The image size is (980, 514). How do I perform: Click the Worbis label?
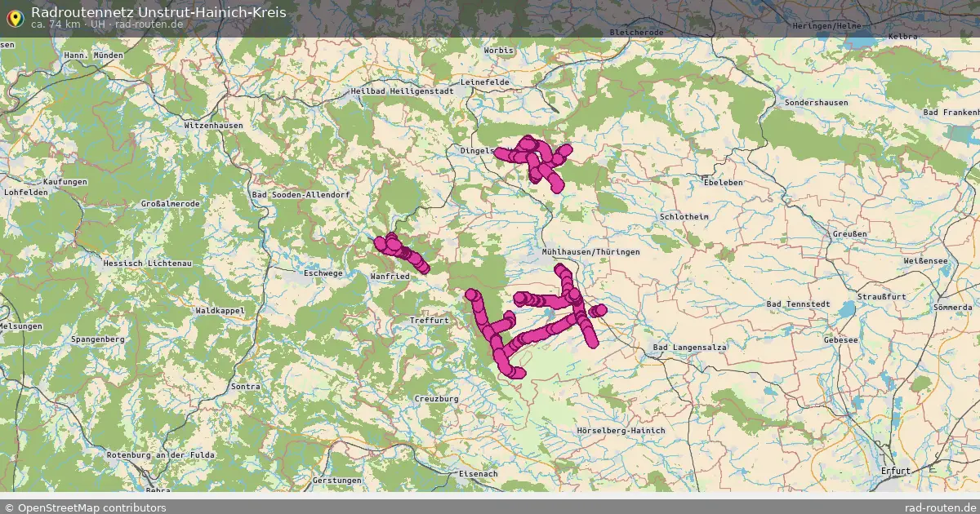tap(499, 50)
